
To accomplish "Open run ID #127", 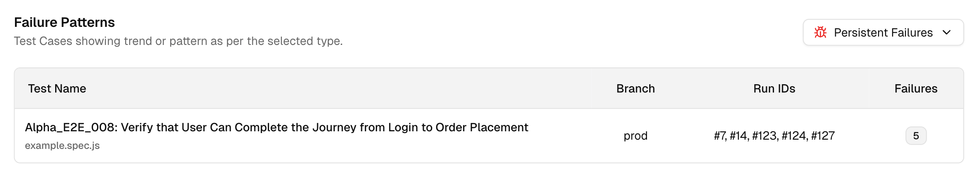I will pyautogui.click(x=823, y=136).
